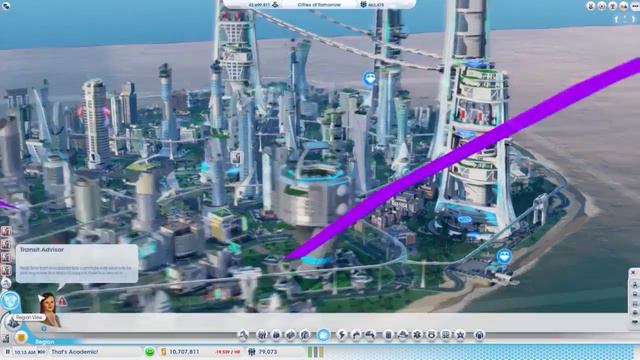Viewport: 640px width, 360px height.
Task: Click the two-people friends icon at top right
Action: pos(623,6)
